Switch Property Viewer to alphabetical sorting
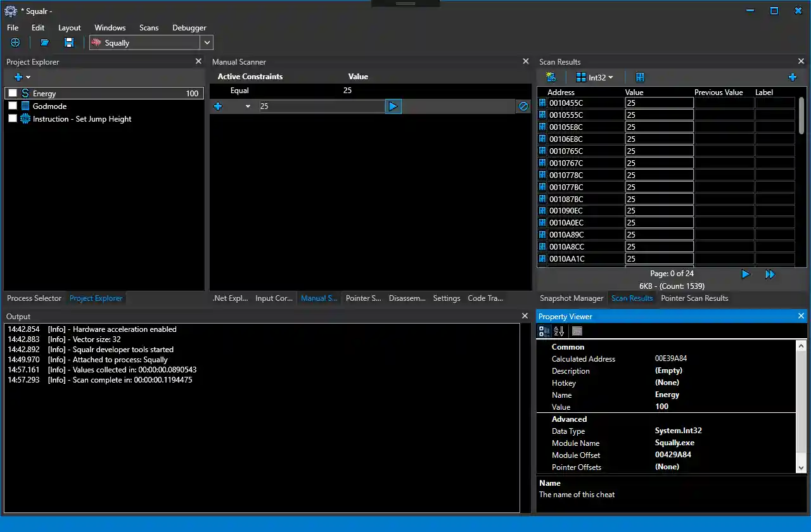This screenshot has width=811, height=532. (559, 331)
